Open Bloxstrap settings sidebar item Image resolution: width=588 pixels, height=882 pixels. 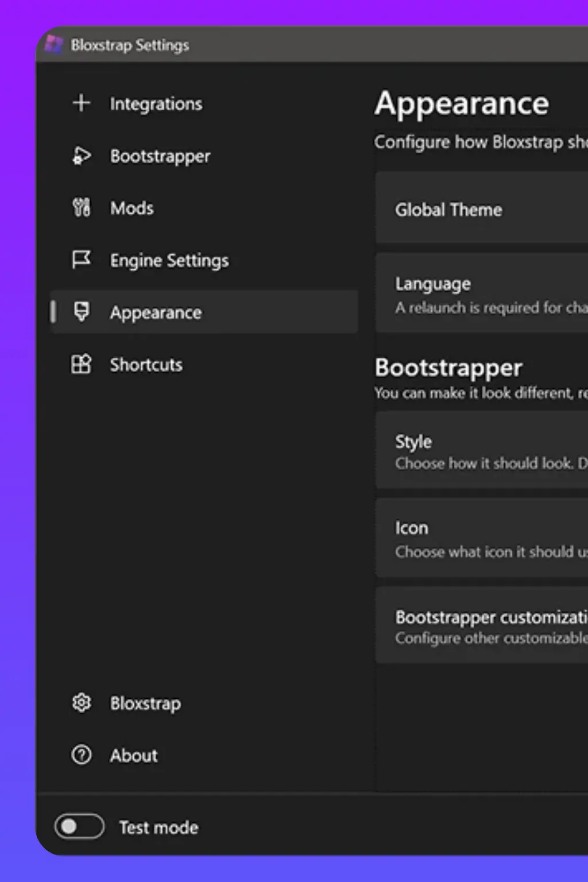point(204,702)
